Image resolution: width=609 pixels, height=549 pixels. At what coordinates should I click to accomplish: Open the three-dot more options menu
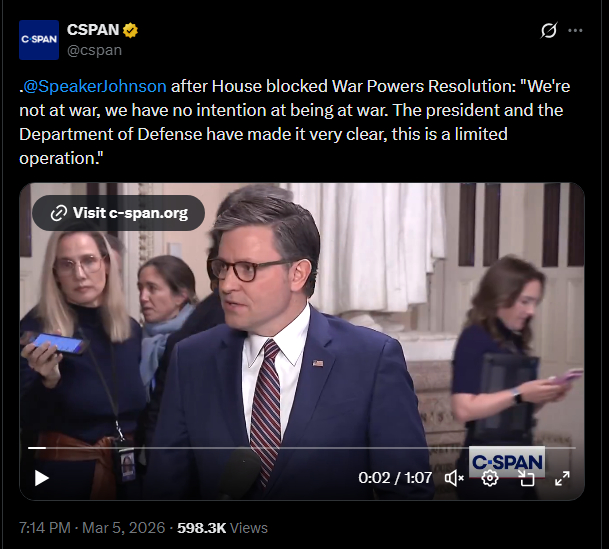575,30
